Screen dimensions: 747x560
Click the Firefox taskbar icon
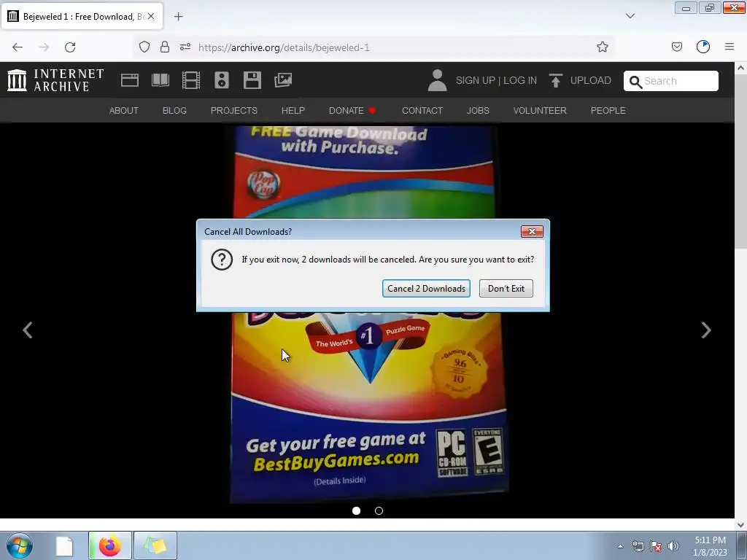pos(110,545)
